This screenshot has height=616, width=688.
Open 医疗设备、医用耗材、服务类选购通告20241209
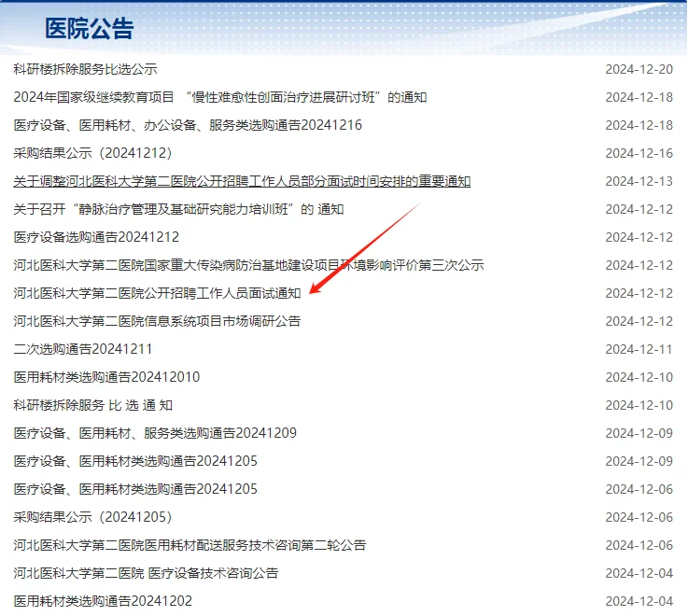coord(155,433)
